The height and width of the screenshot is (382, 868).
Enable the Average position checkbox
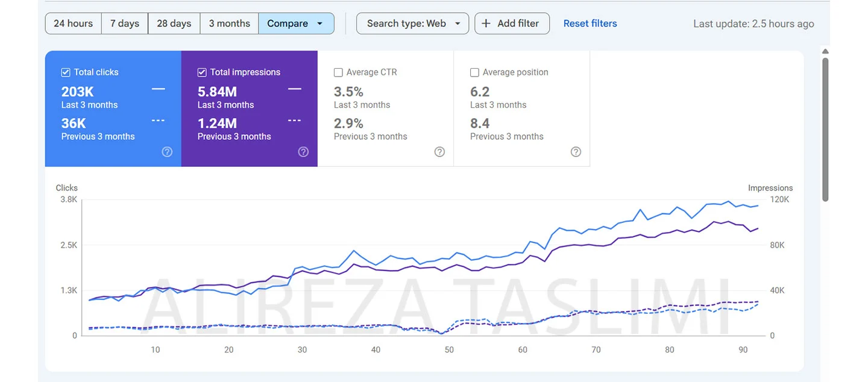[x=474, y=72]
